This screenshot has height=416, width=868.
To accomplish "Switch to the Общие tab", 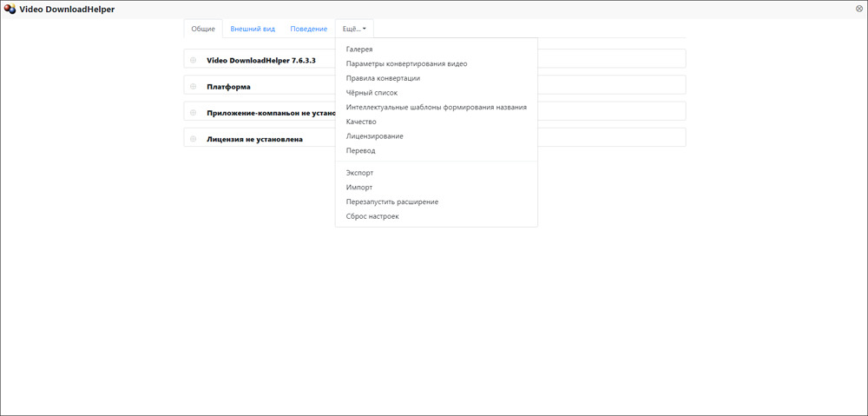I will point(203,29).
